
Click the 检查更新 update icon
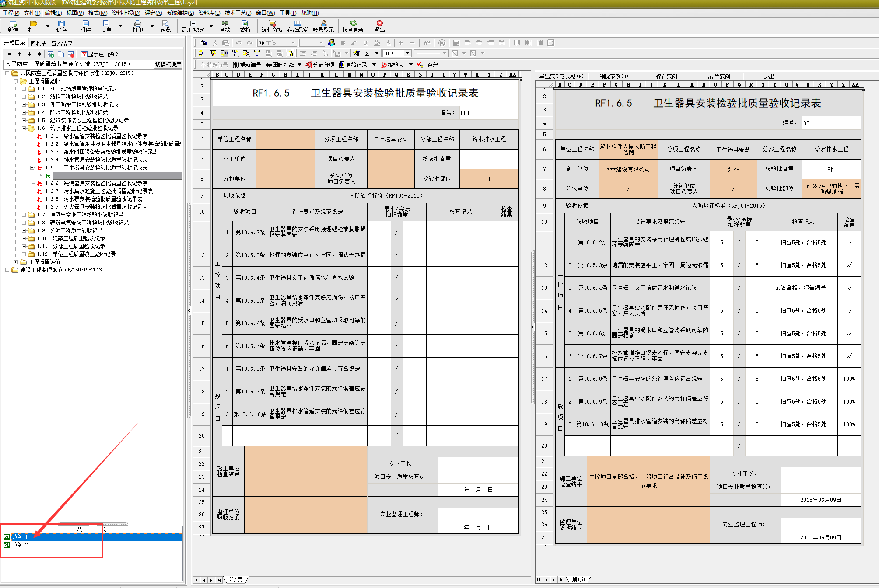click(353, 26)
